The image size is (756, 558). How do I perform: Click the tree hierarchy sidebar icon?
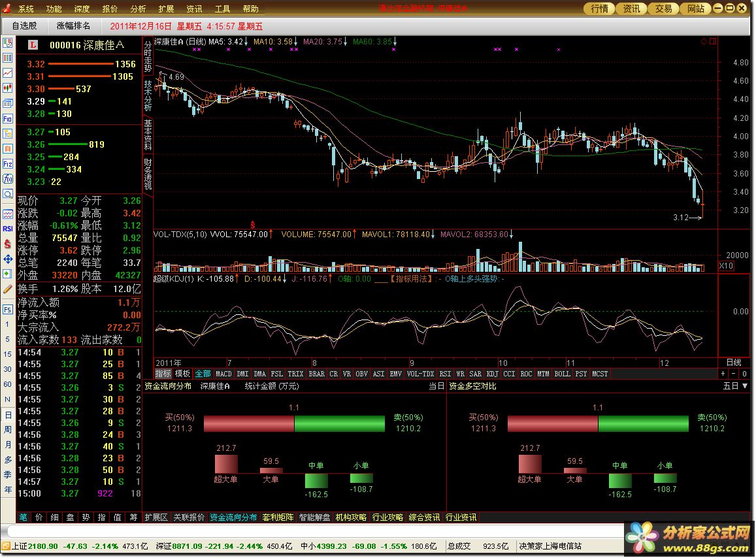[x=7, y=133]
